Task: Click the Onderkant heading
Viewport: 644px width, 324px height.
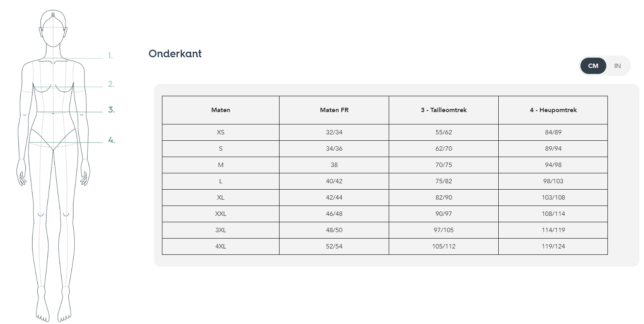Action: (175, 54)
